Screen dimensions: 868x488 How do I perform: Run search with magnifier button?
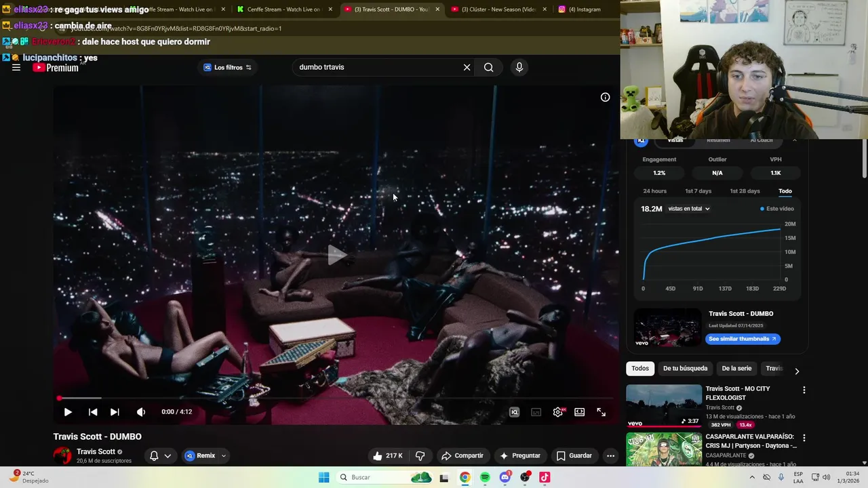click(x=488, y=67)
